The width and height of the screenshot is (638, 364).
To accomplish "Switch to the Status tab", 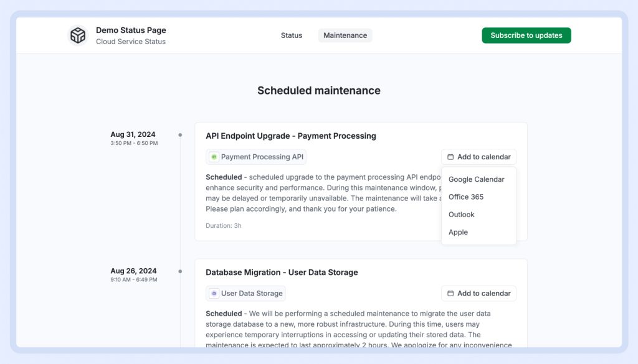I will pos(291,35).
